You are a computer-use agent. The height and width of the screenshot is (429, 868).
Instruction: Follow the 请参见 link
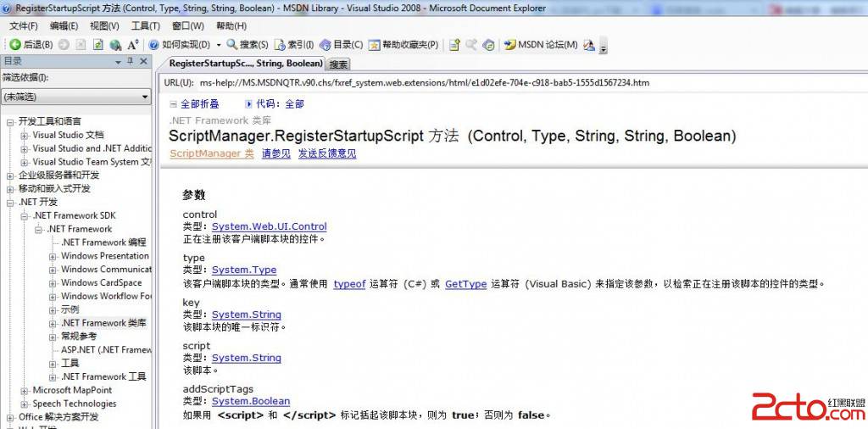coord(276,154)
